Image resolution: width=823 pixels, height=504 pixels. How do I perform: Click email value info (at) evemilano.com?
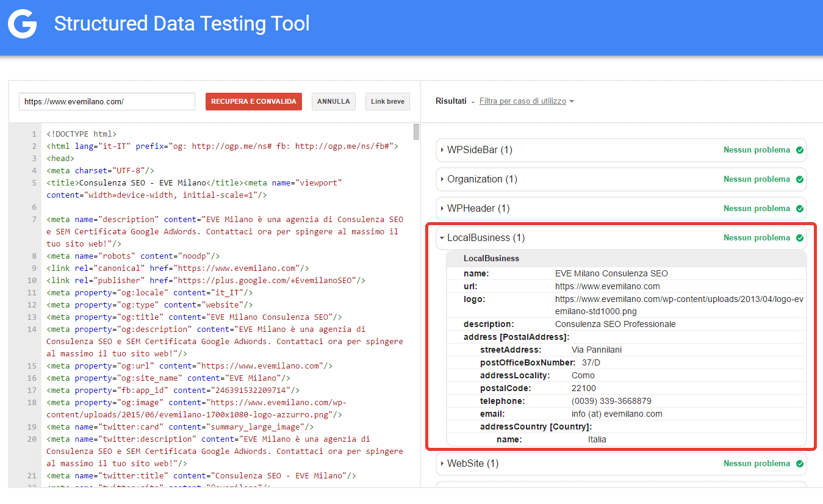point(617,414)
